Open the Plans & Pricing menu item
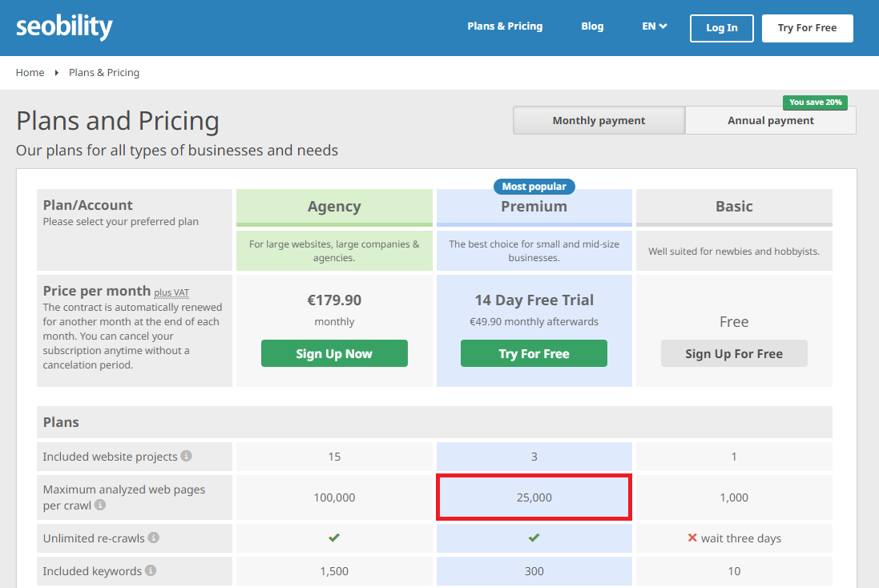Image resolution: width=879 pixels, height=588 pixels. point(505,26)
